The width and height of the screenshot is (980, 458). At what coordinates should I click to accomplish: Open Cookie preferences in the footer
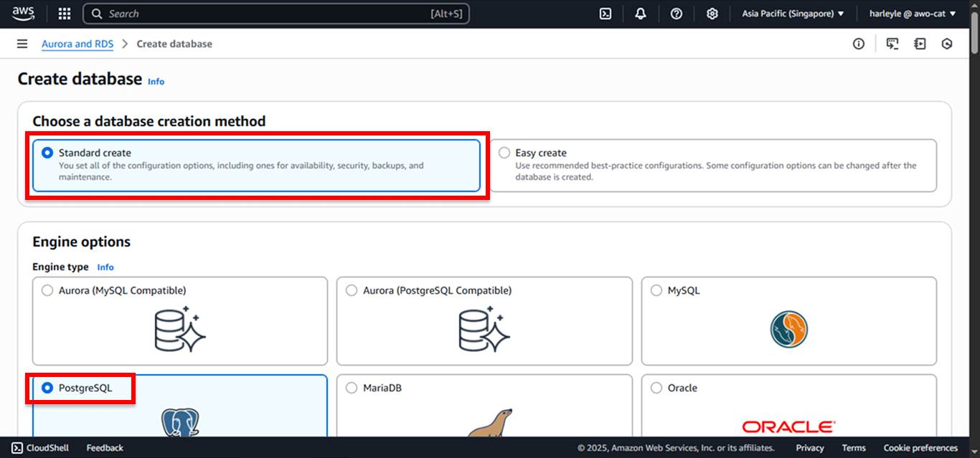[x=920, y=448]
